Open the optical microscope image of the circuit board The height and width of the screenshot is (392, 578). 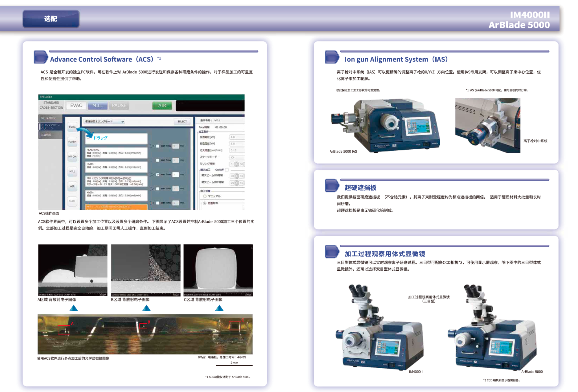pyautogui.click(x=145, y=334)
